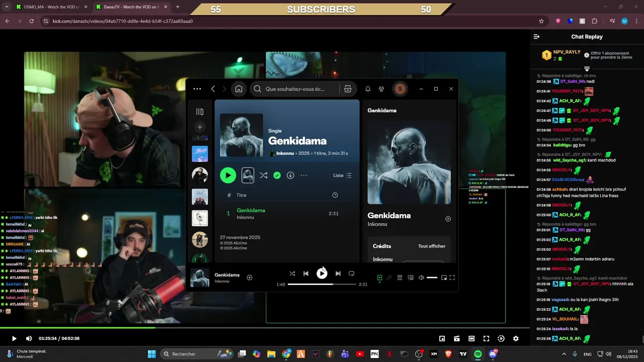Toggle Now Playing view panel
Screen dimensions: 644x362
click(379, 278)
